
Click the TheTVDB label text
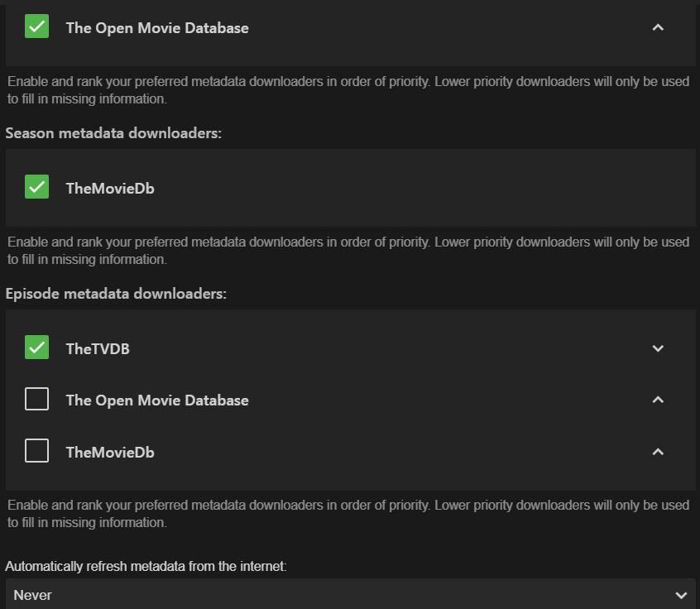[x=98, y=349]
